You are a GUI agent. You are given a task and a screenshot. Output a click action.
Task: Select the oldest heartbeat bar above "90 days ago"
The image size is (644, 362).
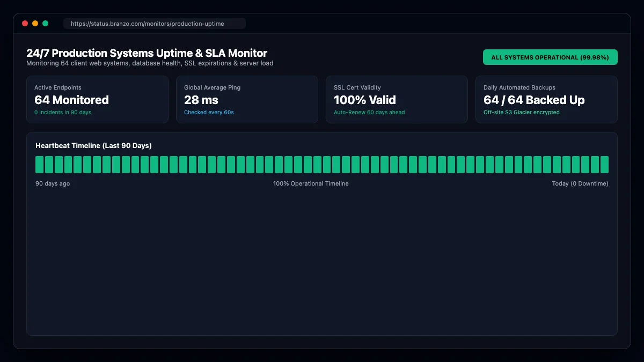39,165
